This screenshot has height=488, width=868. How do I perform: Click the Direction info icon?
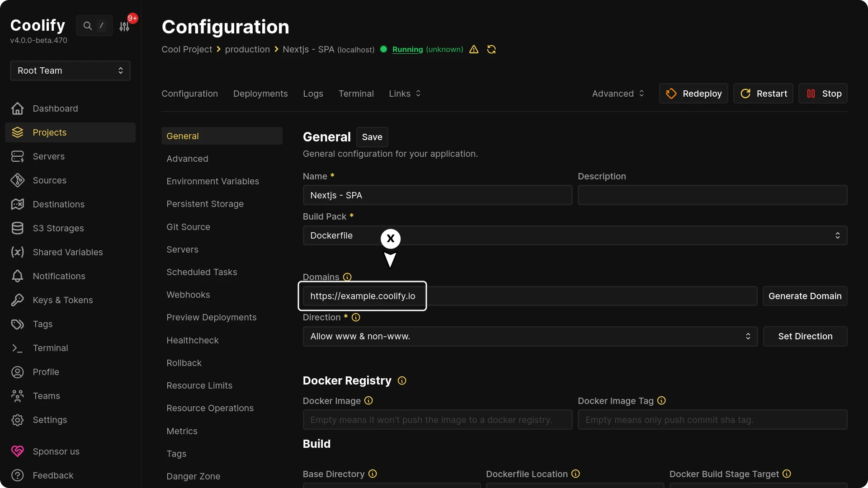coord(356,318)
